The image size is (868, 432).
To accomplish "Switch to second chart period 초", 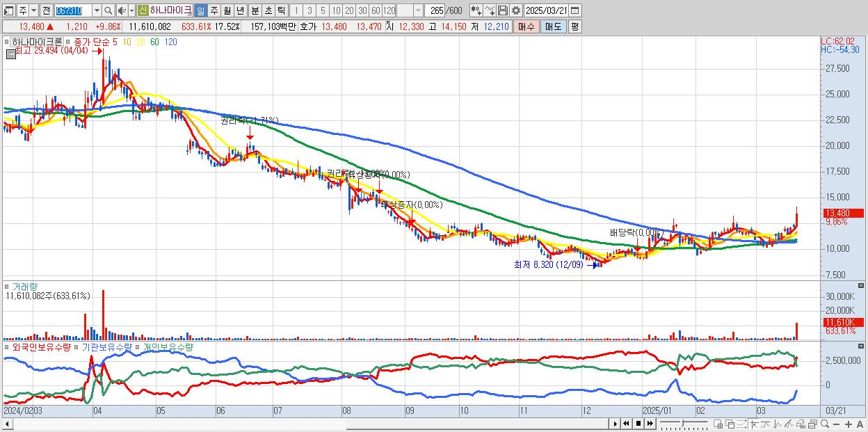I will click(x=268, y=10).
